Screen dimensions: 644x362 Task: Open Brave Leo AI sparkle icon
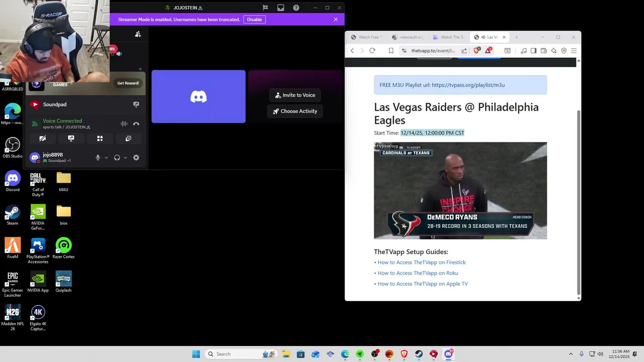pos(553,51)
